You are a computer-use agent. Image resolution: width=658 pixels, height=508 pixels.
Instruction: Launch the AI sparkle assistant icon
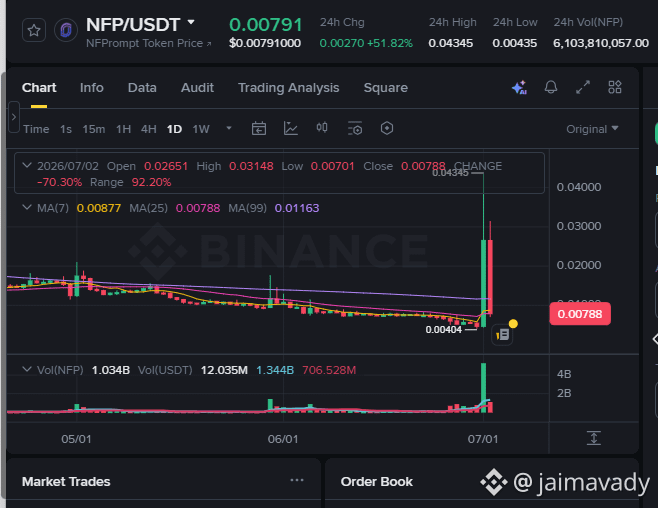[x=520, y=87]
